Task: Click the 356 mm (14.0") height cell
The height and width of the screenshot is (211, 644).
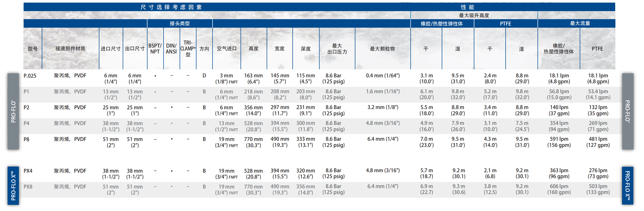Action: 254,110
